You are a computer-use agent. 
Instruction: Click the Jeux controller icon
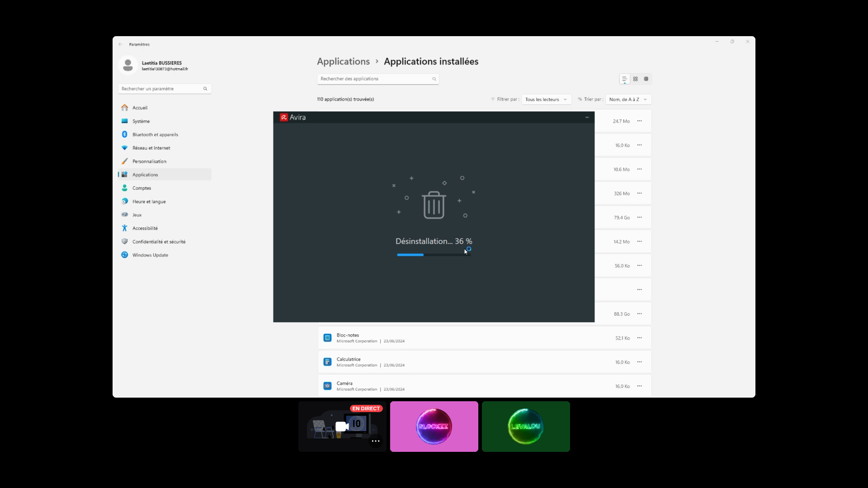(125, 215)
